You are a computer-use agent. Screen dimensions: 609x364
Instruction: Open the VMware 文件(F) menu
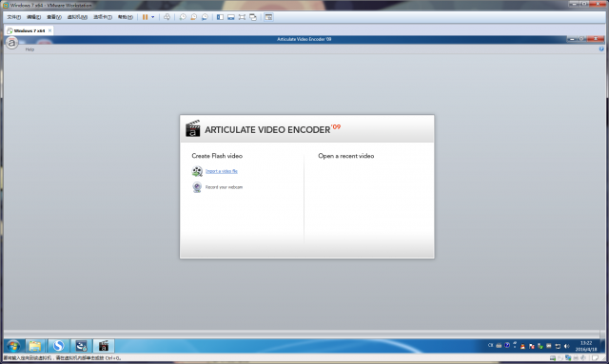[x=14, y=17]
